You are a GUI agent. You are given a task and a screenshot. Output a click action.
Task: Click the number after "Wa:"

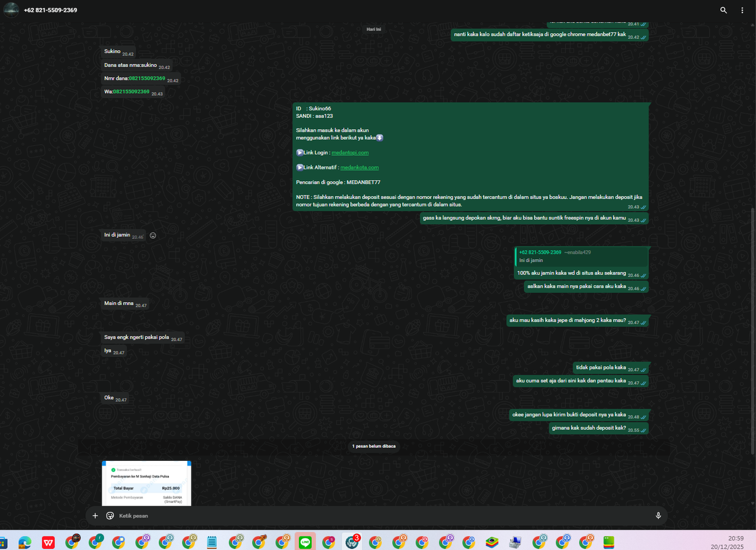[x=131, y=91]
